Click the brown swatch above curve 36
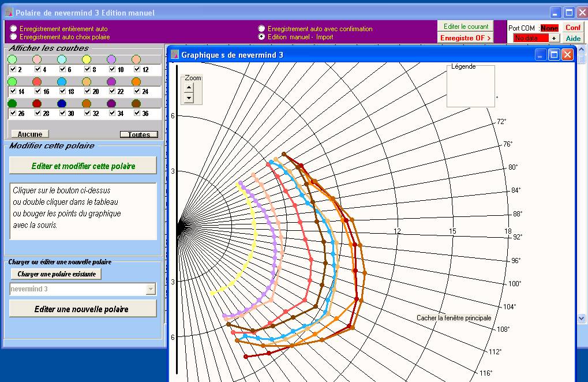 (136, 103)
